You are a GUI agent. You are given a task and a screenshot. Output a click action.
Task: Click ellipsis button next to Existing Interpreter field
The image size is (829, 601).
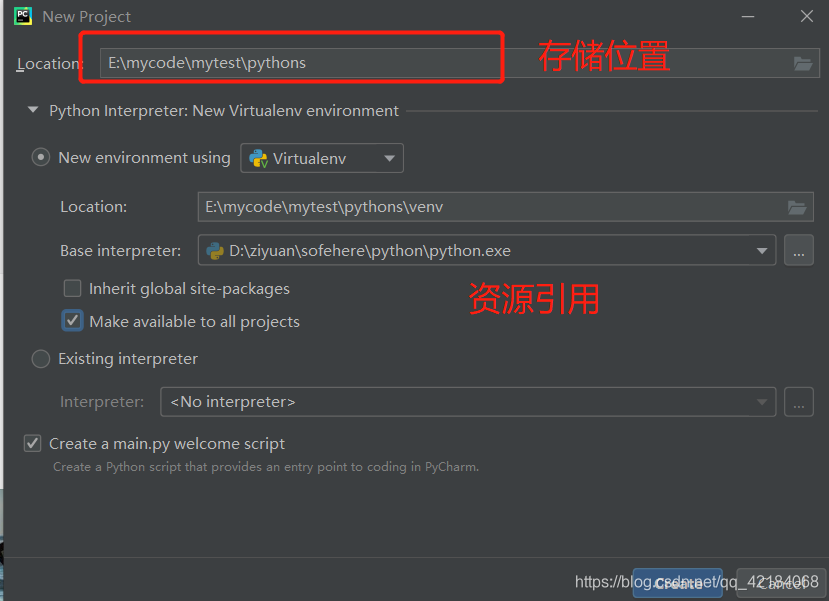799,402
